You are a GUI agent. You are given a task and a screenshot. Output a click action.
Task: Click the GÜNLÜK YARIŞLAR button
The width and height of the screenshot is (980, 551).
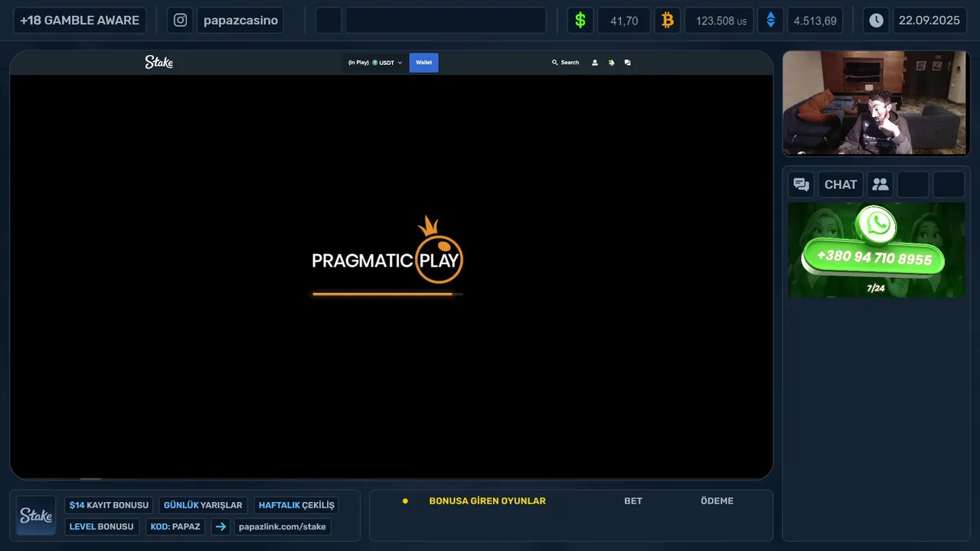(x=203, y=505)
